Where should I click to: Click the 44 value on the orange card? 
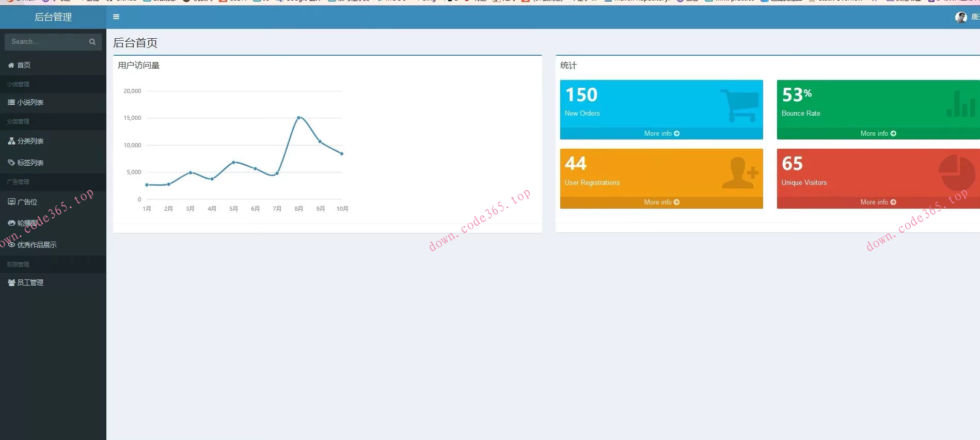click(576, 164)
